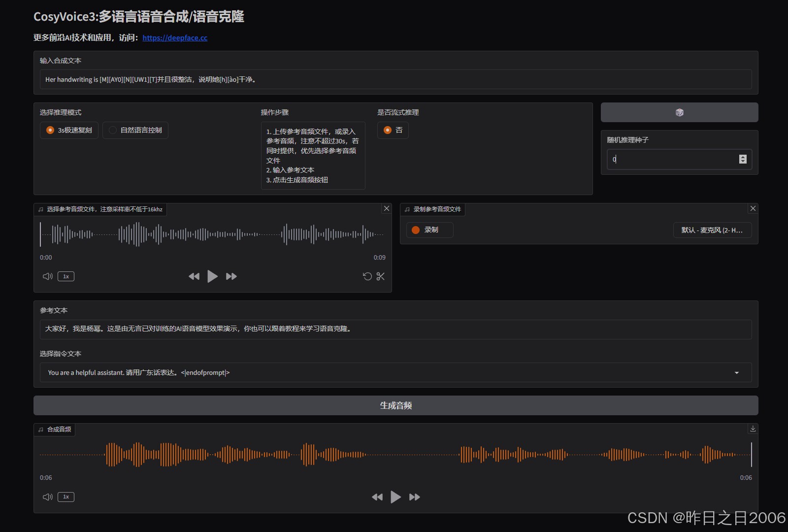Change synthesized audio 1x speed
Screen dimensions: 788x532
pos(66,497)
